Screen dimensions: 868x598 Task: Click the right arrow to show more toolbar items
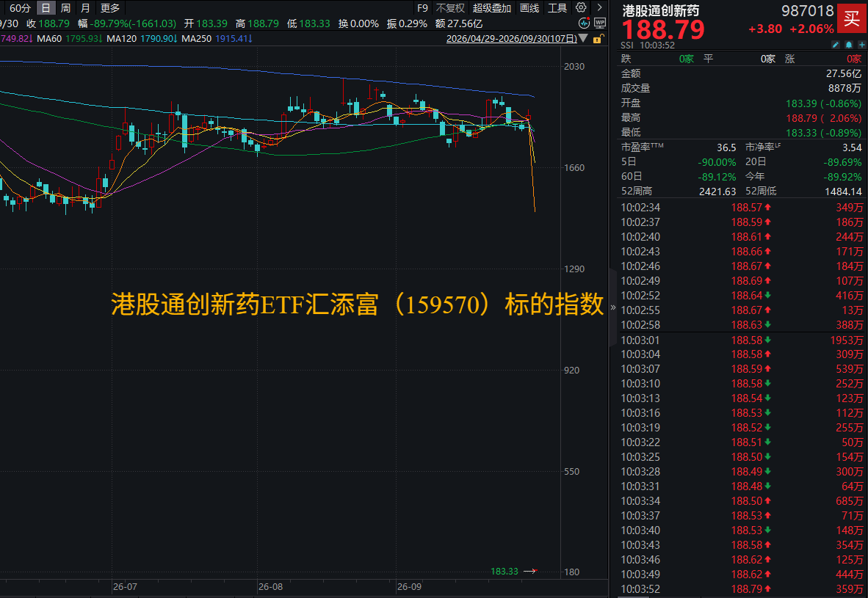[x=599, y=8]
